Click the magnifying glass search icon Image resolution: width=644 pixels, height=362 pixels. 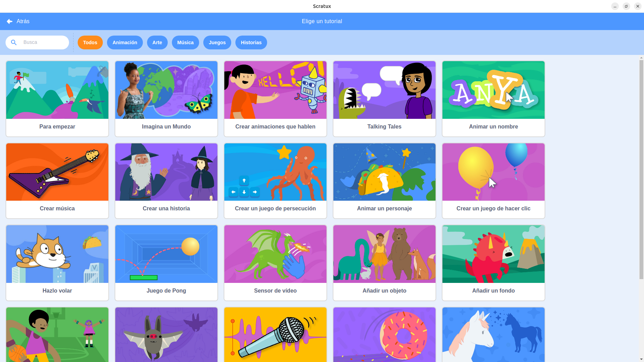pyautogui.click(x=14, y=42)
